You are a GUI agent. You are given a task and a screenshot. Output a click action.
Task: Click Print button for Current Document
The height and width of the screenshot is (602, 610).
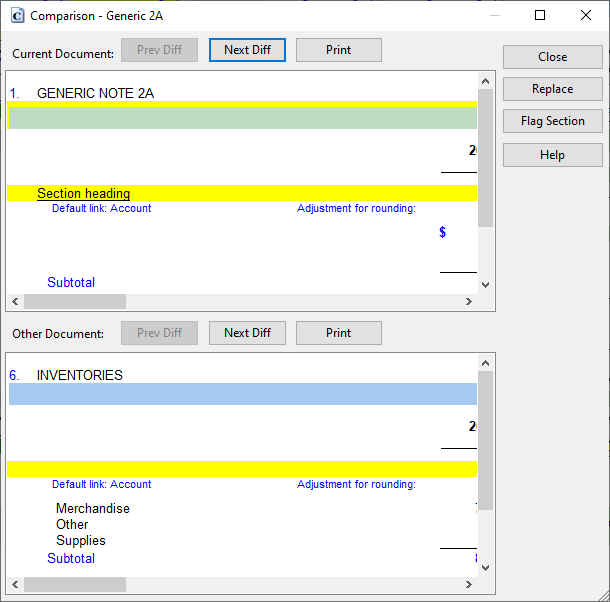click(338, 50)
